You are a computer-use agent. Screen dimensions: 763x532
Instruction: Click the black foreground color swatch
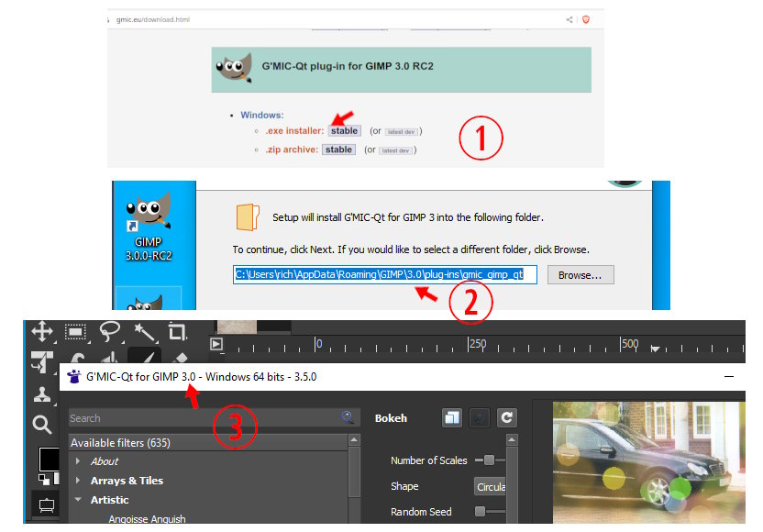pos(49,459)
